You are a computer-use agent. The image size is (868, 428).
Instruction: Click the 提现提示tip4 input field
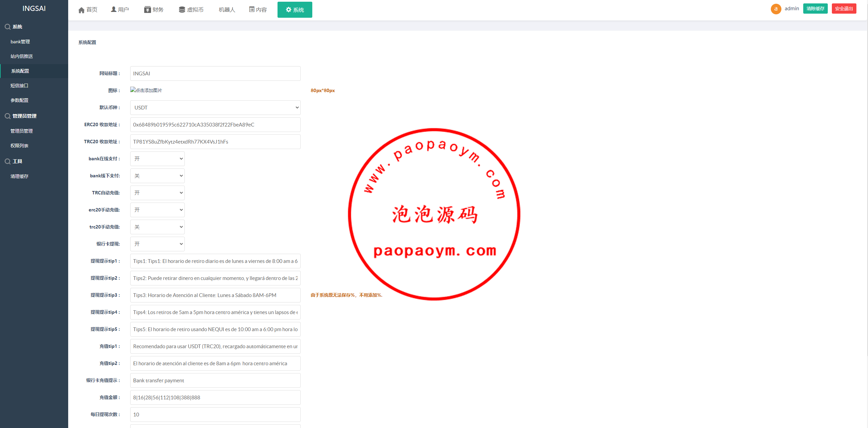tap(215, 312)
